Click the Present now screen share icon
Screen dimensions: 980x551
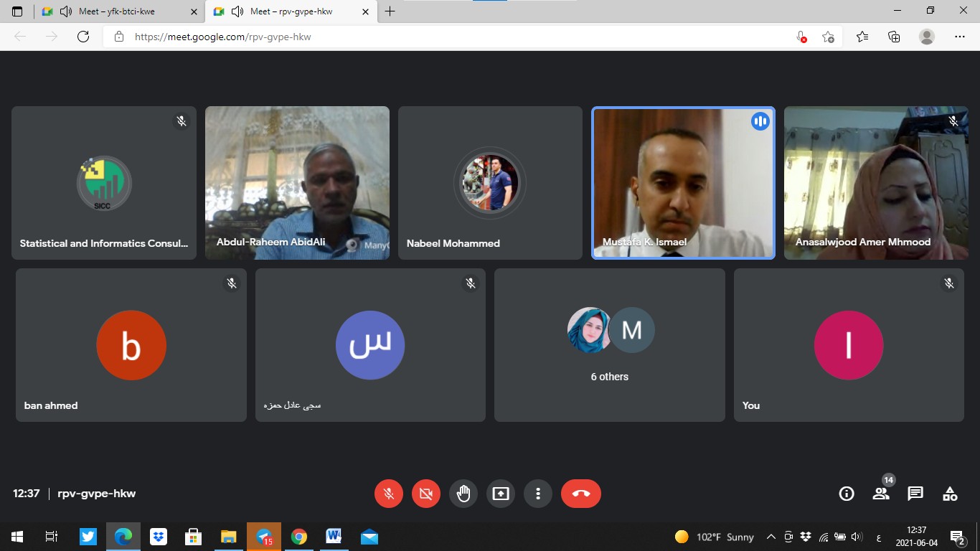(501, 494)
